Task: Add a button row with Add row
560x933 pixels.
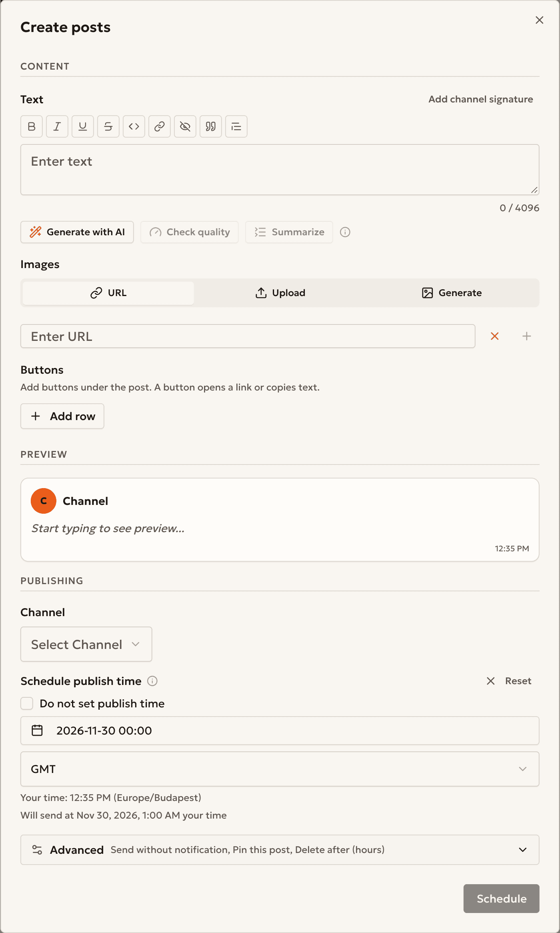Action: (62, 416)
